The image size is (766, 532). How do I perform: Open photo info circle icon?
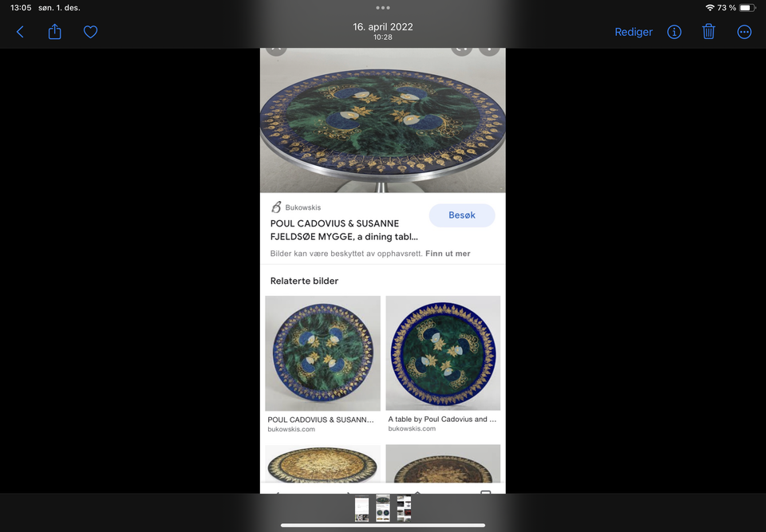(x=674, y=32)
